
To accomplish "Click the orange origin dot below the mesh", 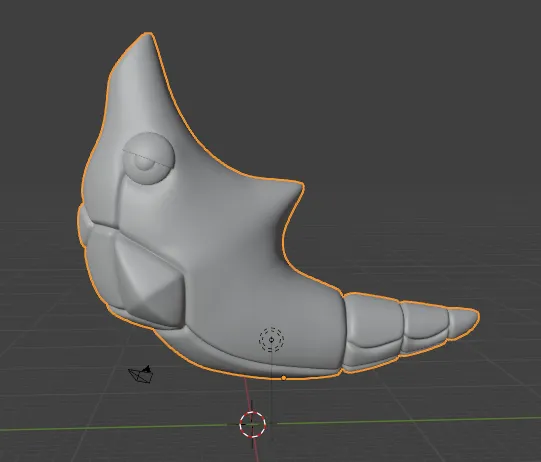I will click(284, 378).
